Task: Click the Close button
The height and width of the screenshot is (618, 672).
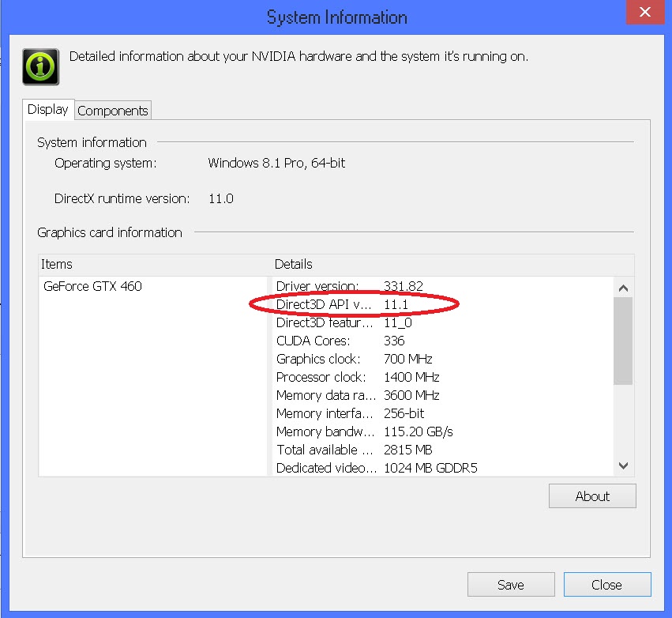Action: pos(607,585)
